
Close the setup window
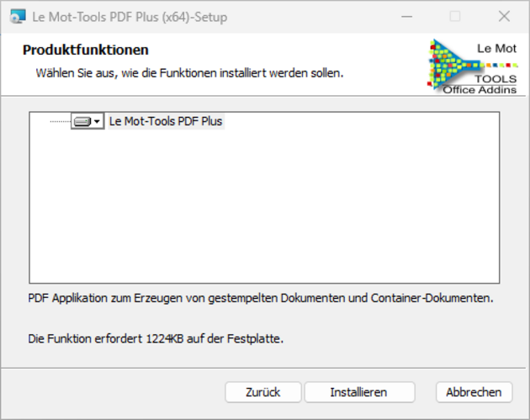click(x=504, y=16)
